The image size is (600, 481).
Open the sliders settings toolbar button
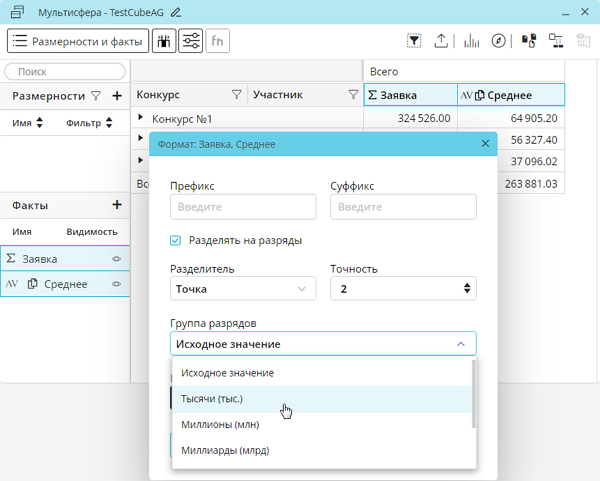(x=190, y=41)
